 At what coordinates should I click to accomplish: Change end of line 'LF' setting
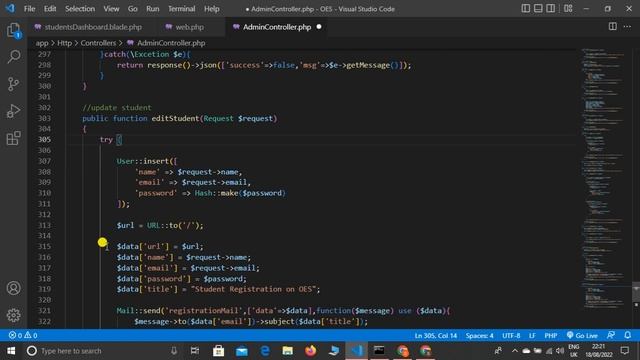[x=532, y=336]
